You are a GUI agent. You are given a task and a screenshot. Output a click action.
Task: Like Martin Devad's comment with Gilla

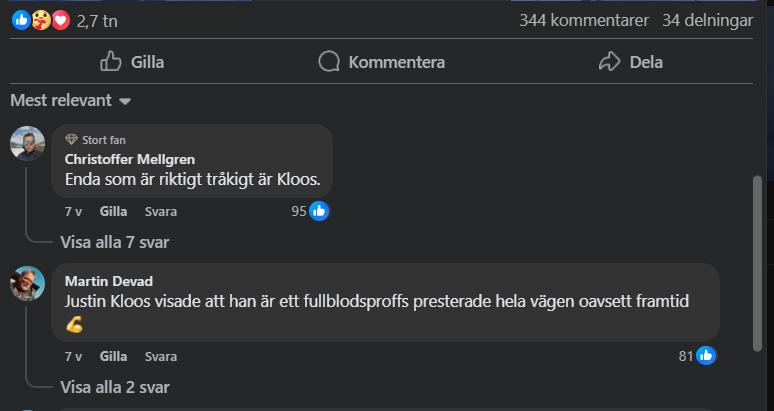click(114, 356)
